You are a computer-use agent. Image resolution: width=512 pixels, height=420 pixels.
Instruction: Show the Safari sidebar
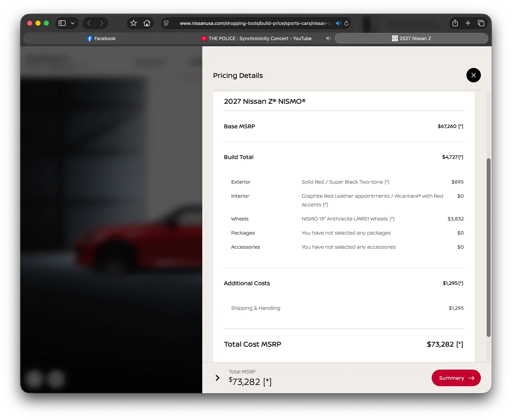62,23
